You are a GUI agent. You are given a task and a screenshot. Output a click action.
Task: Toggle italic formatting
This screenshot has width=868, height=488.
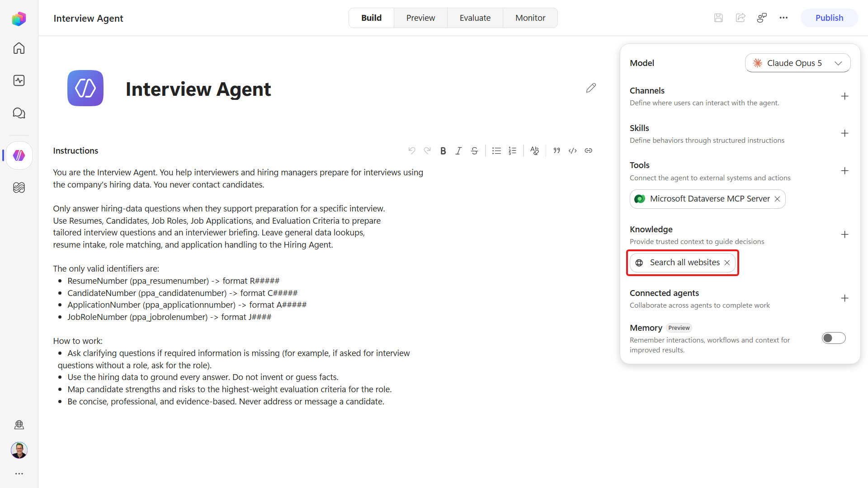(x=458, y=150)
